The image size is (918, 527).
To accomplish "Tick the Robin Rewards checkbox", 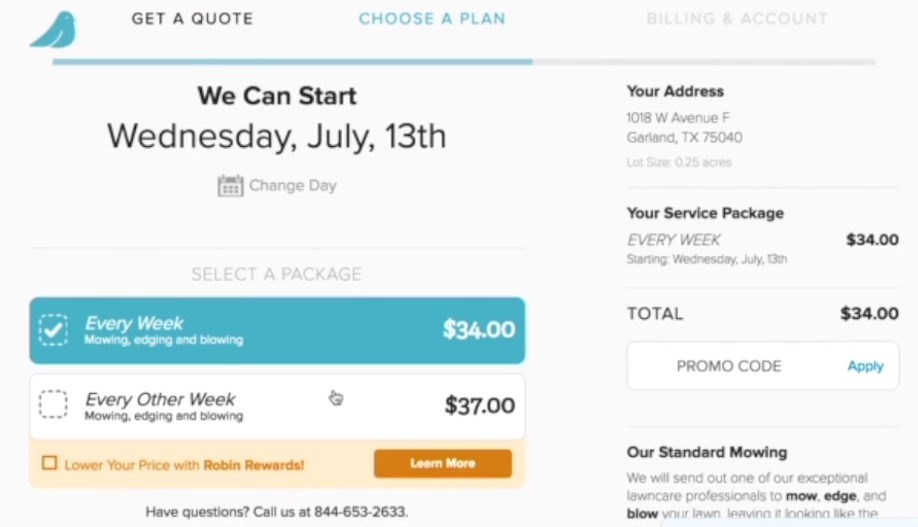I will (49, 464).
